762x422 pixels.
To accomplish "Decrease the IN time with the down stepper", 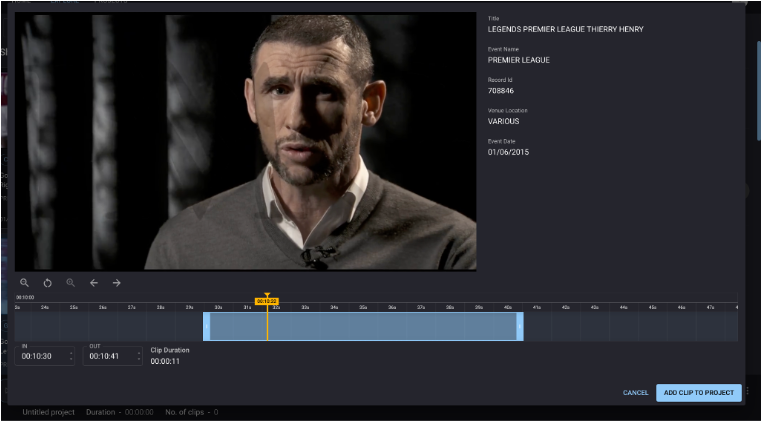I will (x=71, y=359).
